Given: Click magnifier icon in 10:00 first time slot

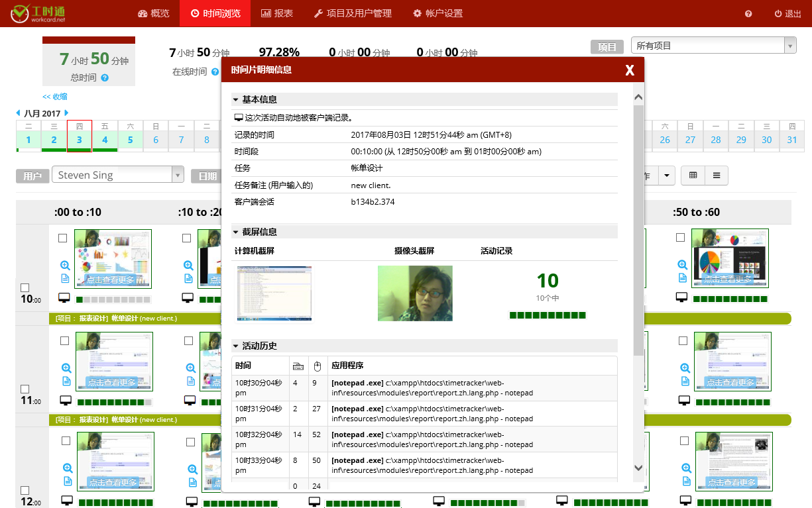Looking at the screenshot, I should (66, 264).
